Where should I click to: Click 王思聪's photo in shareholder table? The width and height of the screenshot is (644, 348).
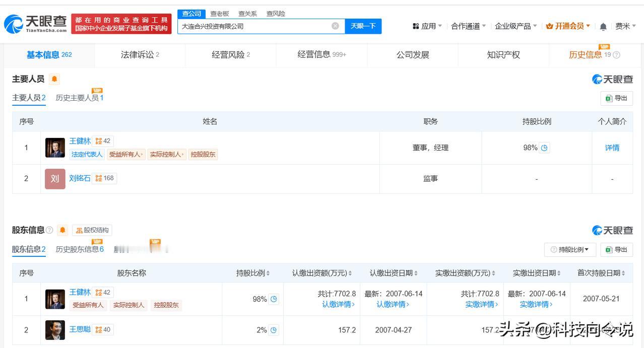pyautogui.click(x=55, y=330)
